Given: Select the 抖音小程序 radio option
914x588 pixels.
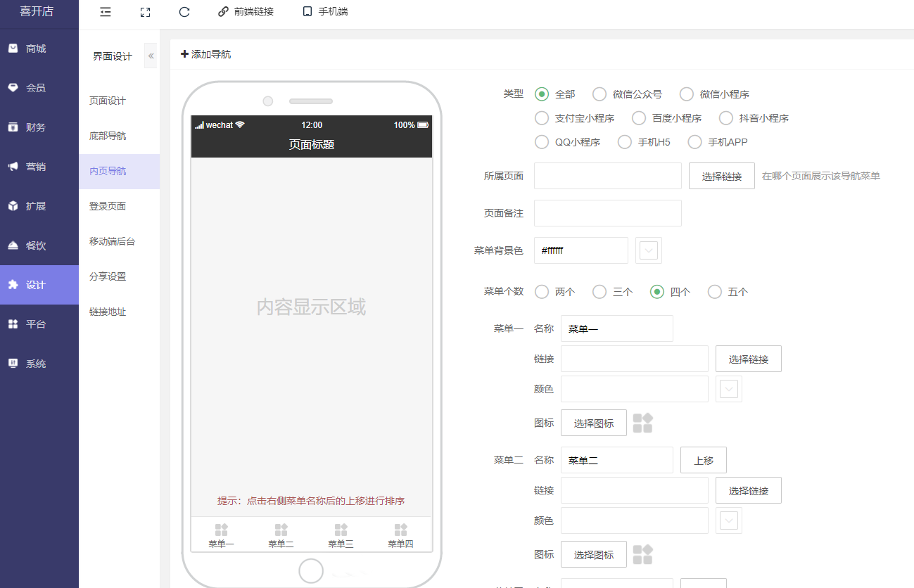Looking at the screenshot, I should click(x=726, y=118).
